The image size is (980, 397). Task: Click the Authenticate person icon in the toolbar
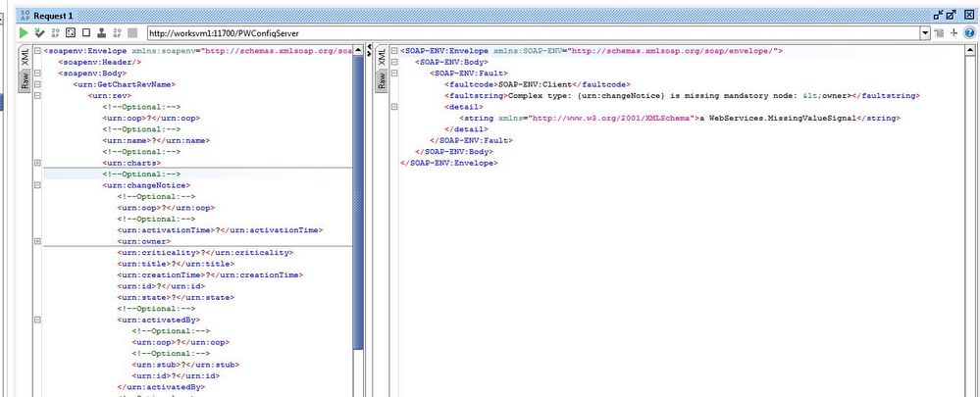pyautogui.click(x=102, y=33)
